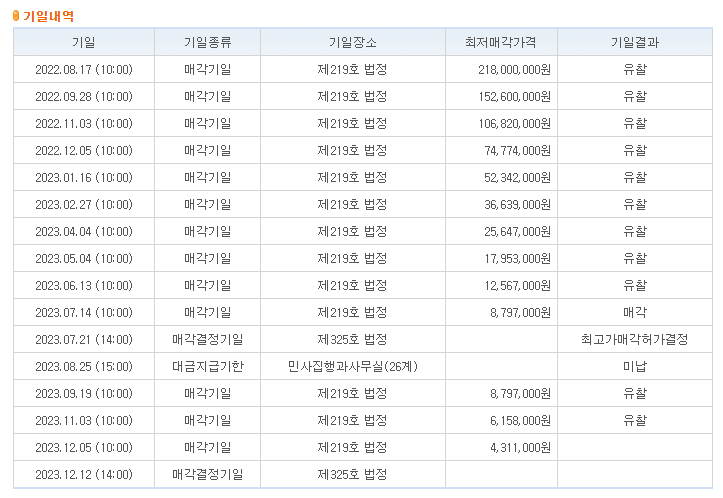Click the price 52,342,000원
The width and height of the screenshot is (723, 498).
[x=517, y=178]
